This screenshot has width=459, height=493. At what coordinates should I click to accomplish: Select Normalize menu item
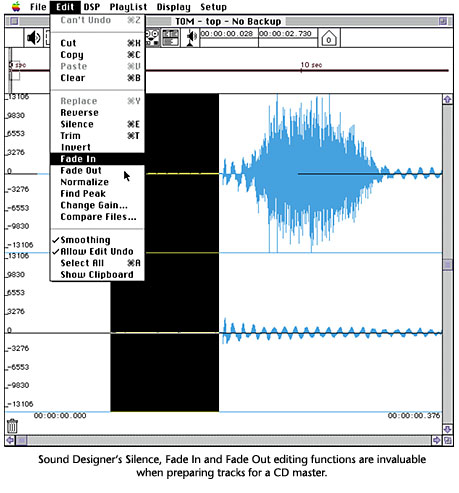[97, 182]
